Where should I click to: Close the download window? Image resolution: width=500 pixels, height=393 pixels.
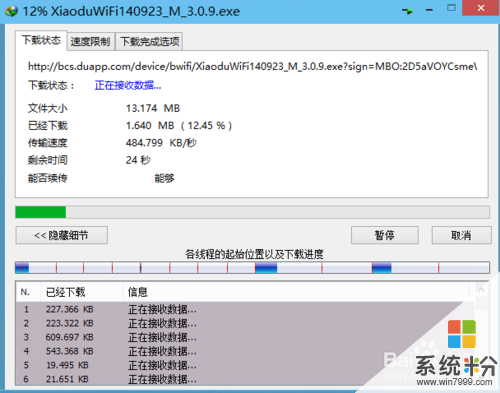click(481, 8)
